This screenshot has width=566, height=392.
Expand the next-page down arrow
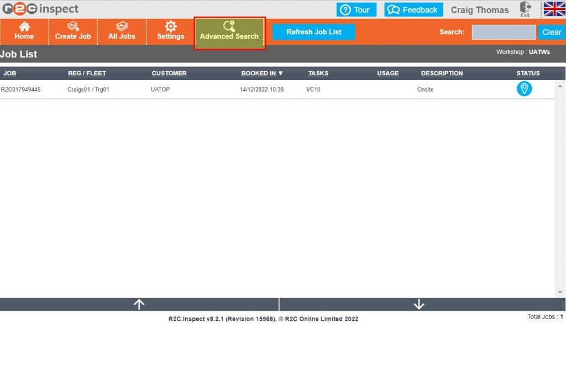pos(419,304)
